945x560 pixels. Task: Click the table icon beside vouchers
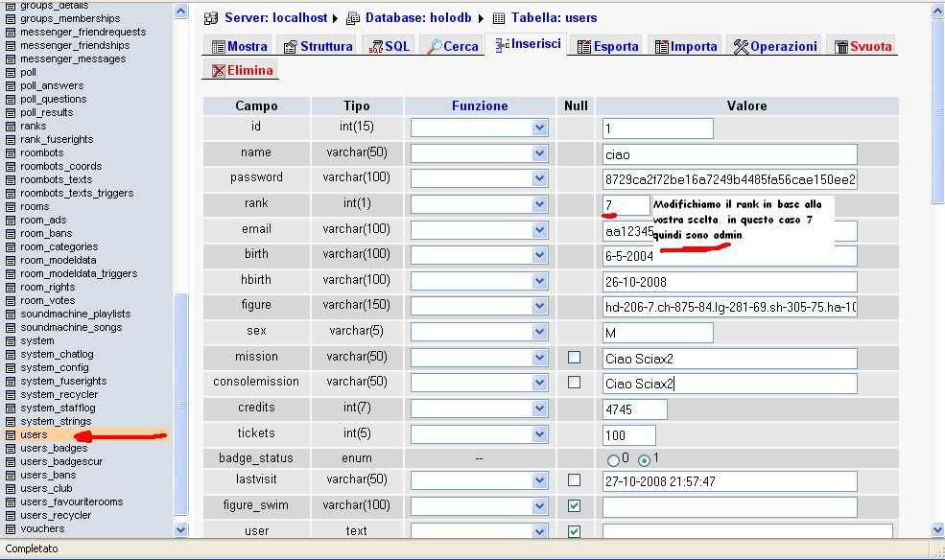click(11, 528)
